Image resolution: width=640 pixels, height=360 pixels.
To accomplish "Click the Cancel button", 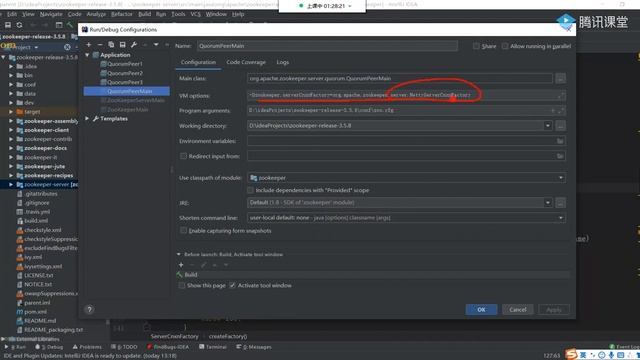I will (518, 309).
